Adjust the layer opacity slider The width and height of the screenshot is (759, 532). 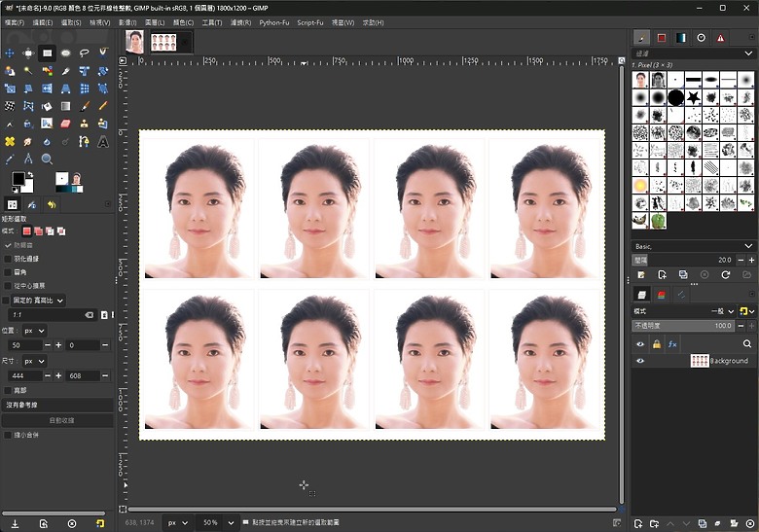(x=683, y=326)
